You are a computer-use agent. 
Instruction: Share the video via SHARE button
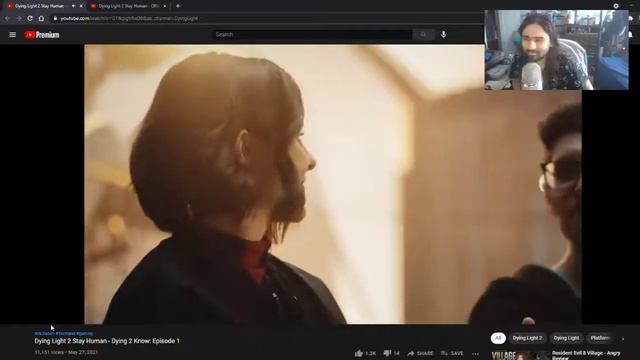click(420, 353)
